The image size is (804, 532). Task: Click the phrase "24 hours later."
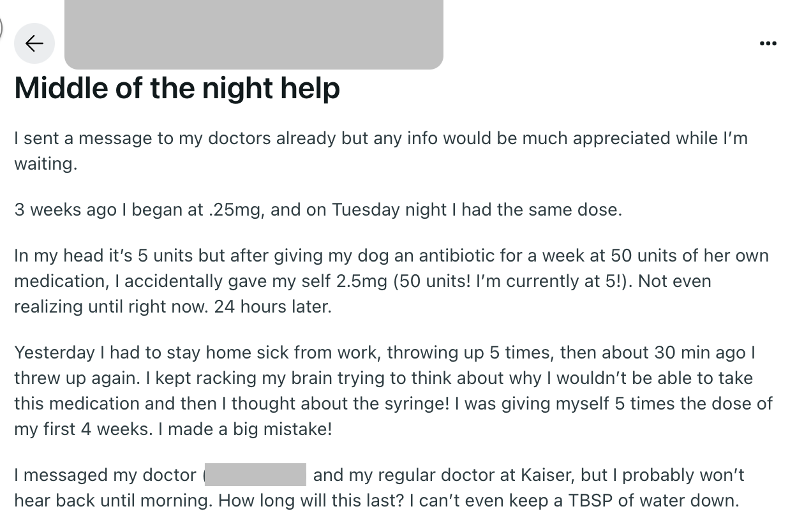click(x=273, y=307)
